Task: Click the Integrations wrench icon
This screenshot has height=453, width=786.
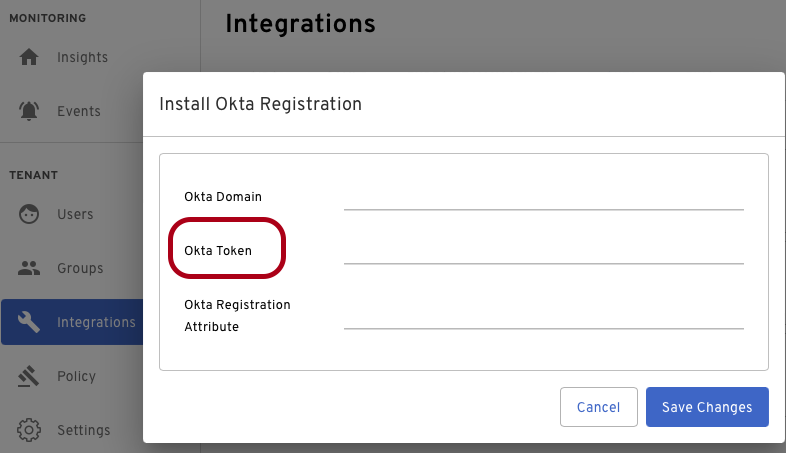Action: pyautogui.click(x=29, y=322)
